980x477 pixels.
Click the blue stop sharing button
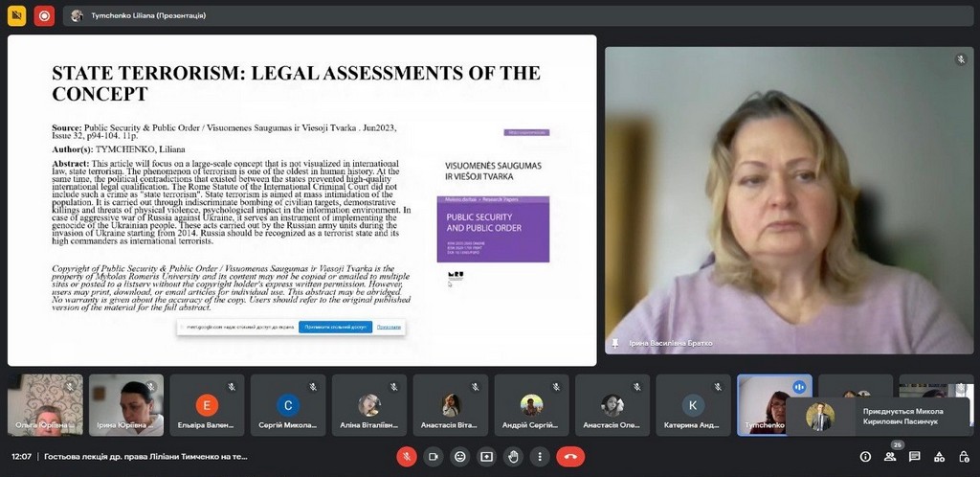pyautogui.click(x=334, y=327)
